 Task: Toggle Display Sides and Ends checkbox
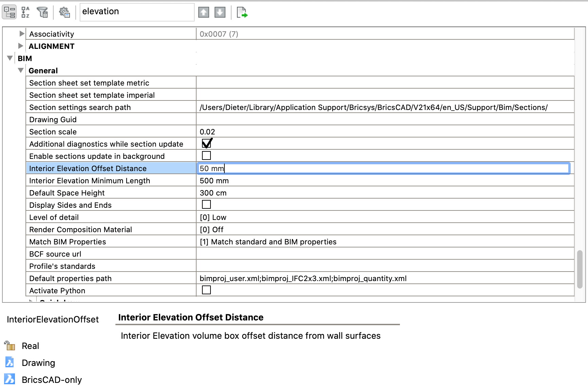pos(206,205)
